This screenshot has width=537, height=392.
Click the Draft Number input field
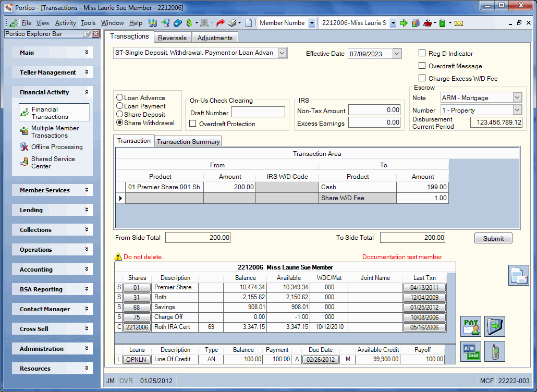[258, 112]
